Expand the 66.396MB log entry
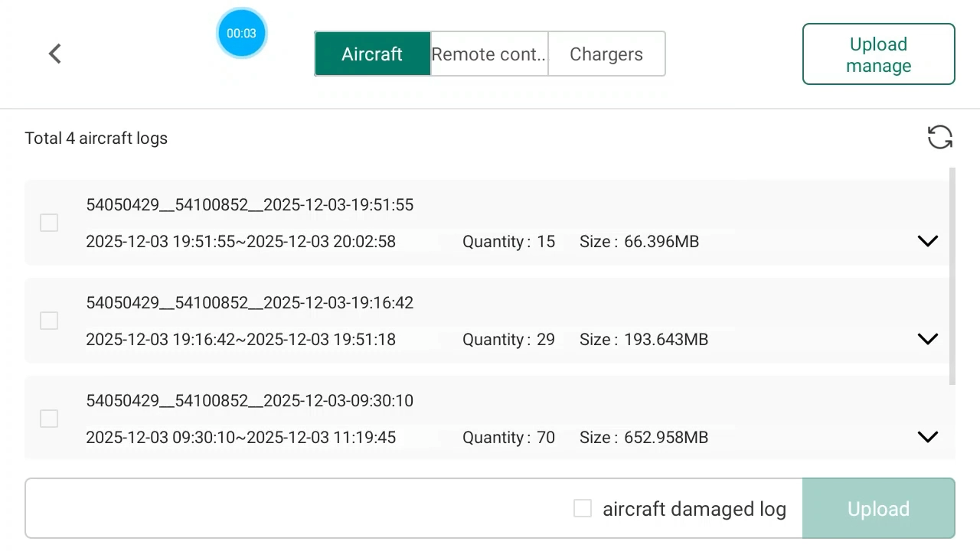The image size is (980, 551). coord(927,241)
